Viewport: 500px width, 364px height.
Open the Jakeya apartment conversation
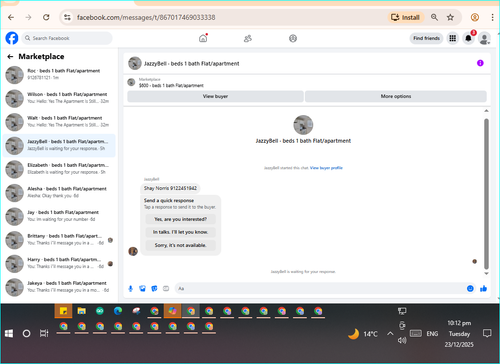[x=59, y=287]
